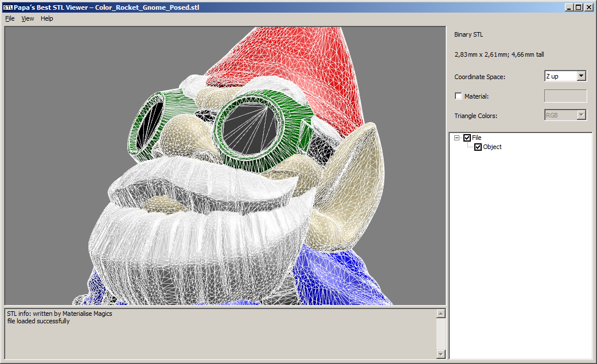Image resolution: width=597 pixels, height=364 pixels.
Task: Collapse the File tree node
Action: point(456,138)
